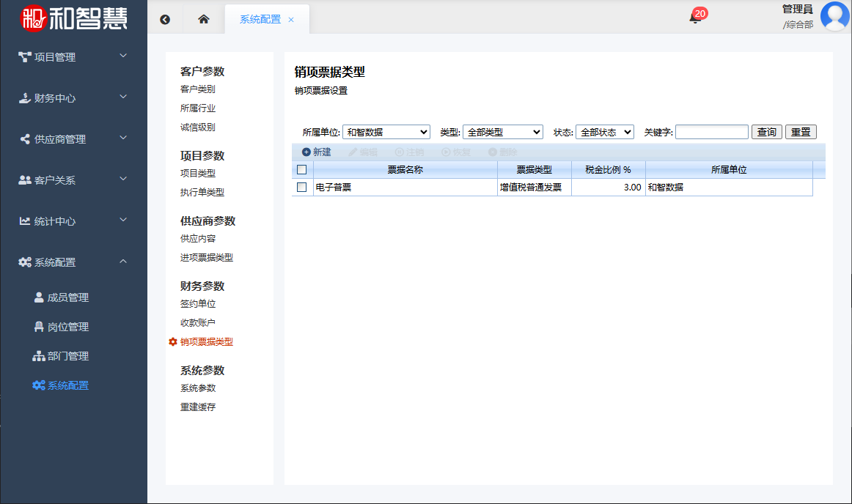Open 成员管理 in sidebar
The height and width of the screenshot is (504, 852).
[x=68, y=297]
